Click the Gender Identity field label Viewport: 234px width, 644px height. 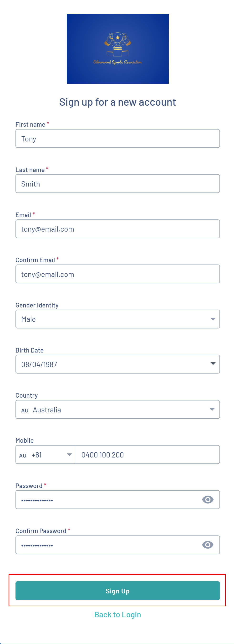(x=37, y=305)
